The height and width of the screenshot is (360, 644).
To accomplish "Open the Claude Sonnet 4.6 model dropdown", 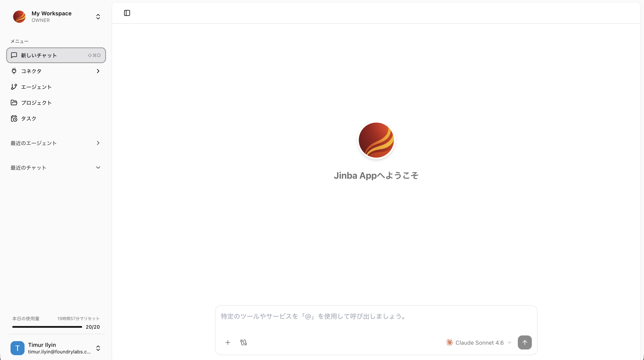I will click(479, 342).
